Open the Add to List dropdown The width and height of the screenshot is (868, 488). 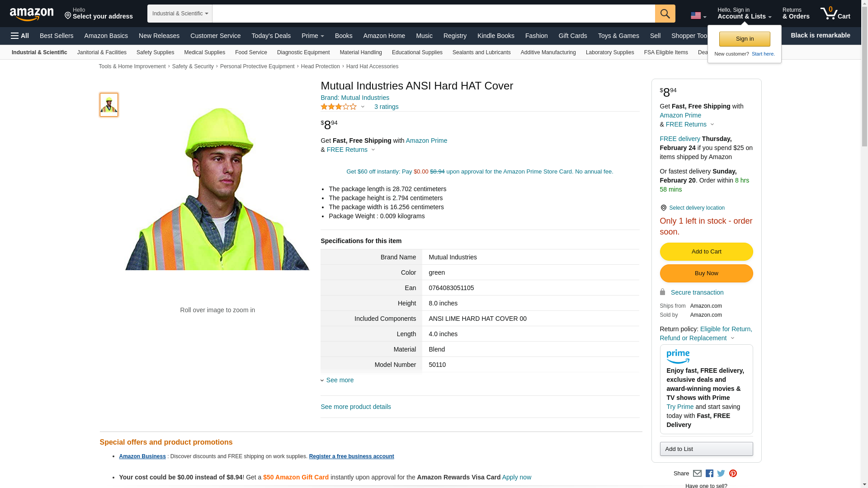tap(706, 449)
